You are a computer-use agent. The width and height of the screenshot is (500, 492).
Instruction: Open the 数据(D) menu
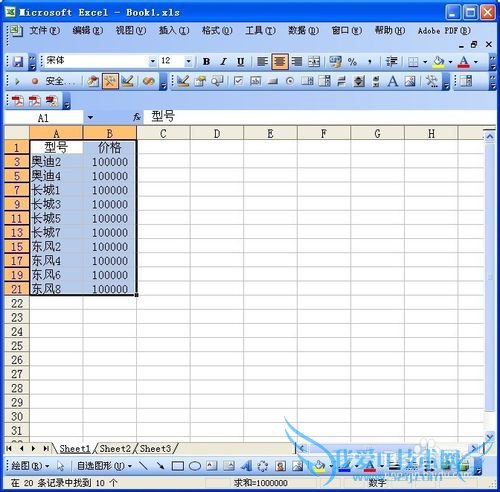click(x=303, y=31)
